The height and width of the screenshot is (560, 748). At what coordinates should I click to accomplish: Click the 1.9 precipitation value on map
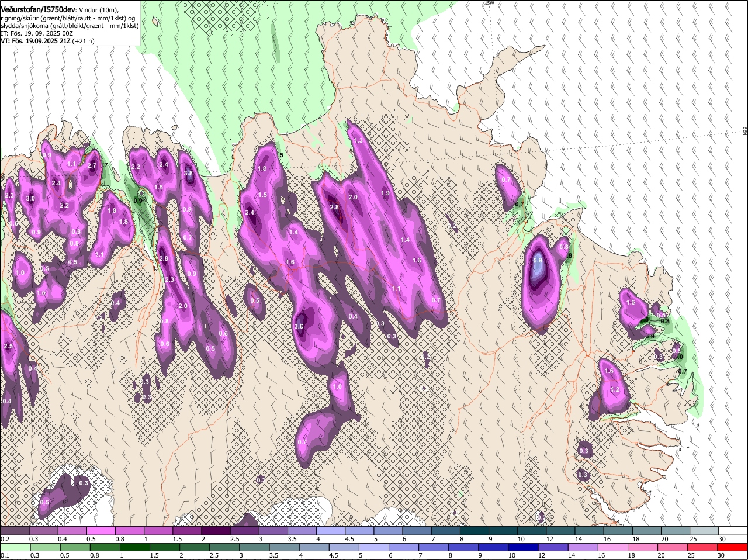[x=385, y=193]
